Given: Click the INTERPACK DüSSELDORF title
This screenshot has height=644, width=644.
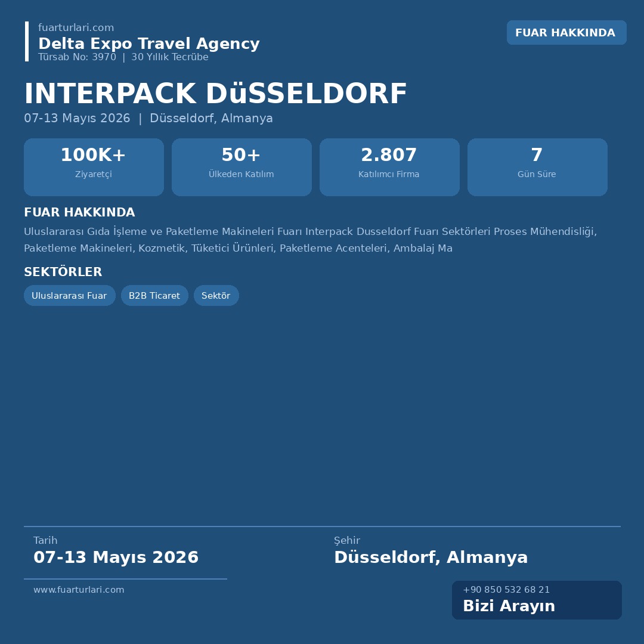Looking at the screenshot, I should (x=216, y=94).
